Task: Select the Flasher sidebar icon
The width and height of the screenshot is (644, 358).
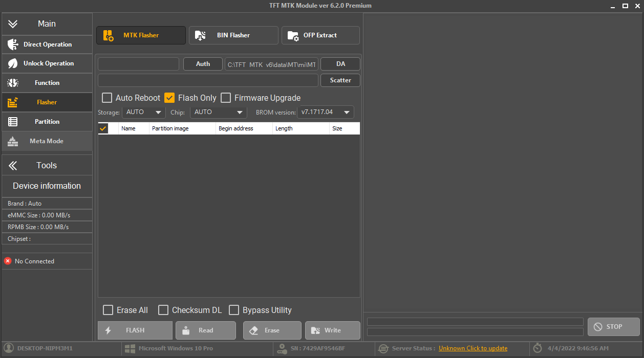Action: pos(13,102)
